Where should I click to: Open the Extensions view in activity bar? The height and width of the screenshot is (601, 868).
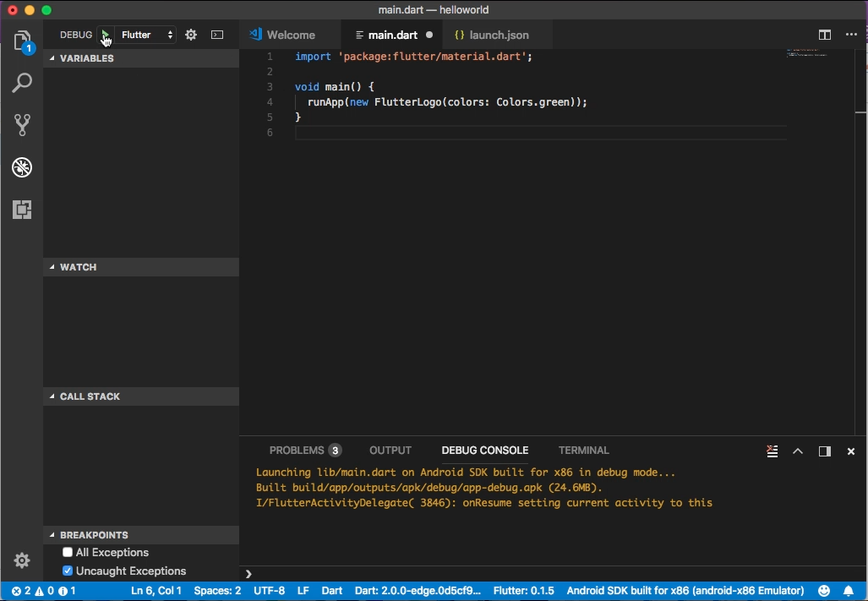click(x=22, y=210)
